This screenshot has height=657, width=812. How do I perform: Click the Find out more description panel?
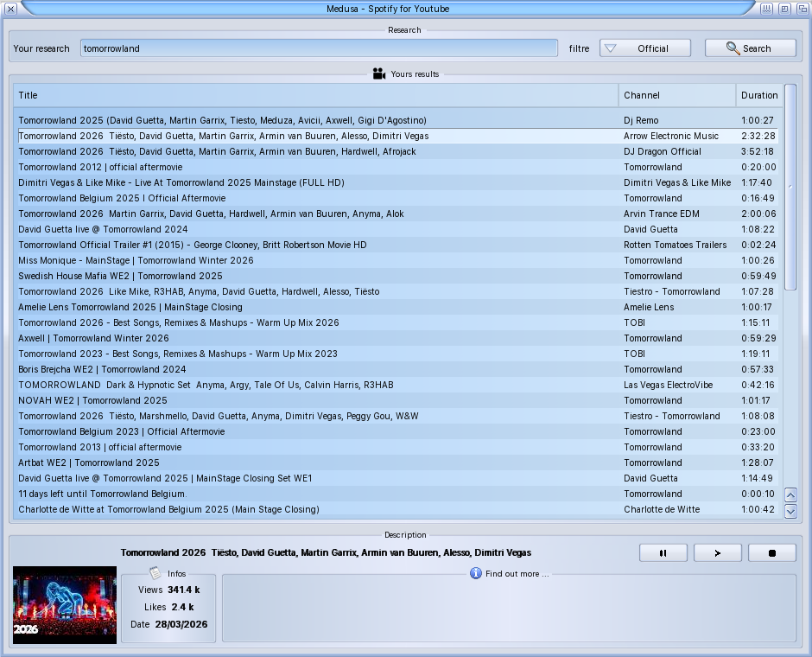coord(509,609)
